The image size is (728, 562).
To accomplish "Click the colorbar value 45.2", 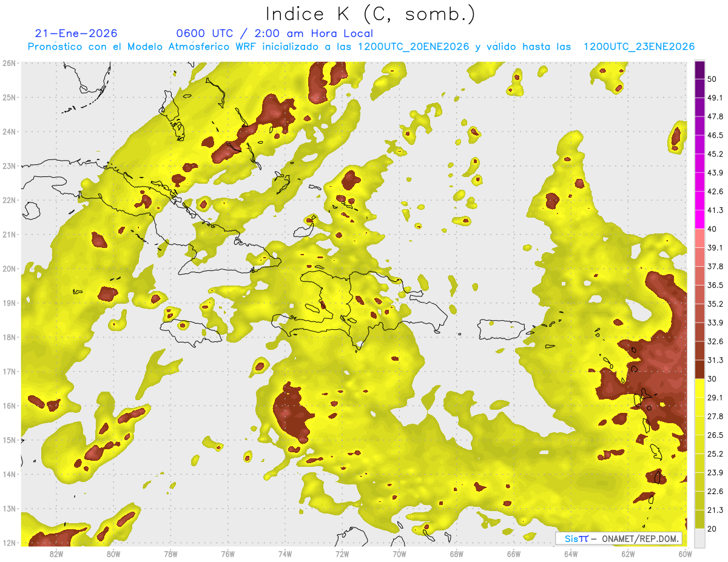I will coord(715,154).
